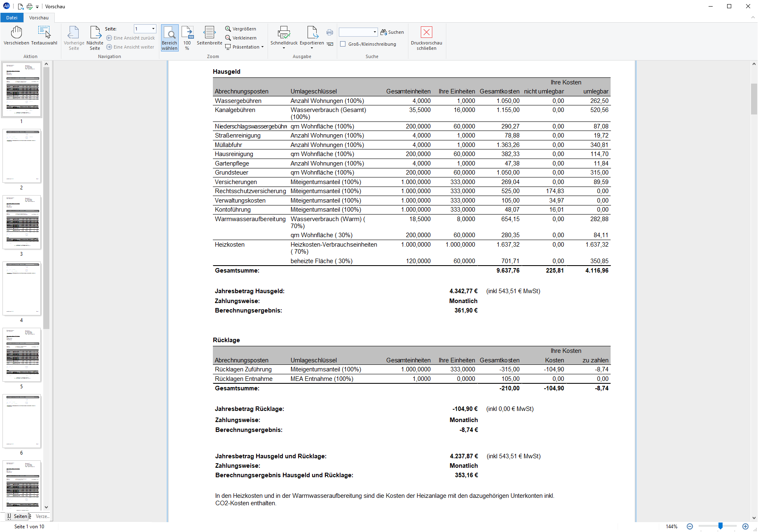
Task: Click the 'Heizkosten' row label
Action: tap(230, 245)
